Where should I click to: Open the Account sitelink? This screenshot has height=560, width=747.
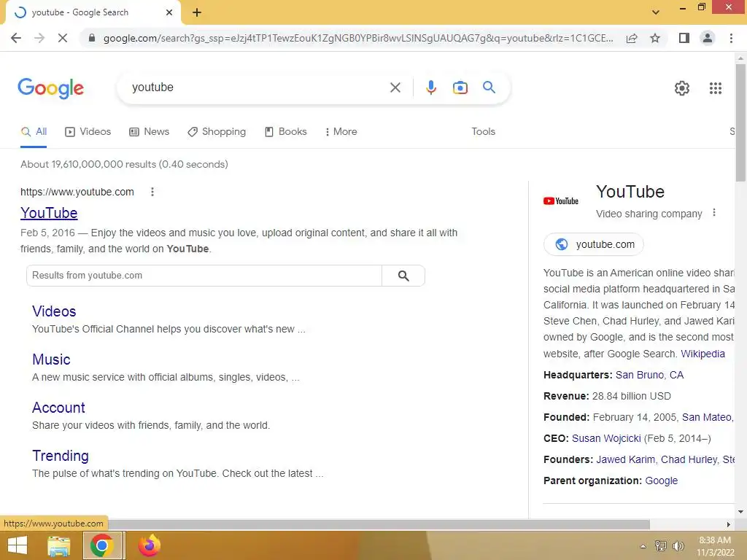58,408
